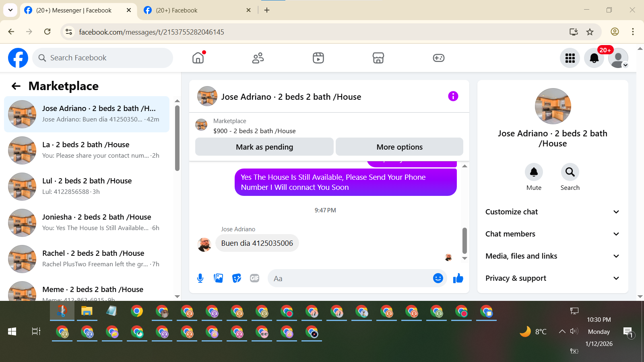
Task: Click the Mark as pending button
Action: coord(264,147)
